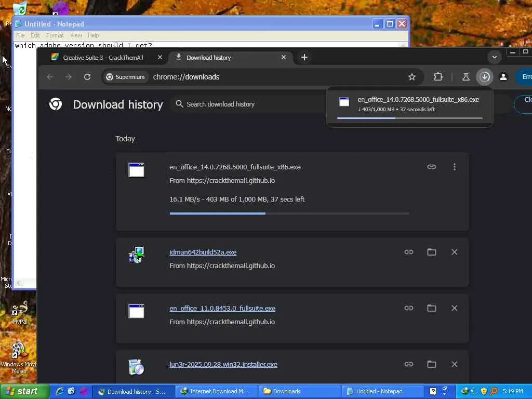This screenshot has height=399, width=532.
Task: Open Chrome Labs flask icon
Action: click(466, 77)
